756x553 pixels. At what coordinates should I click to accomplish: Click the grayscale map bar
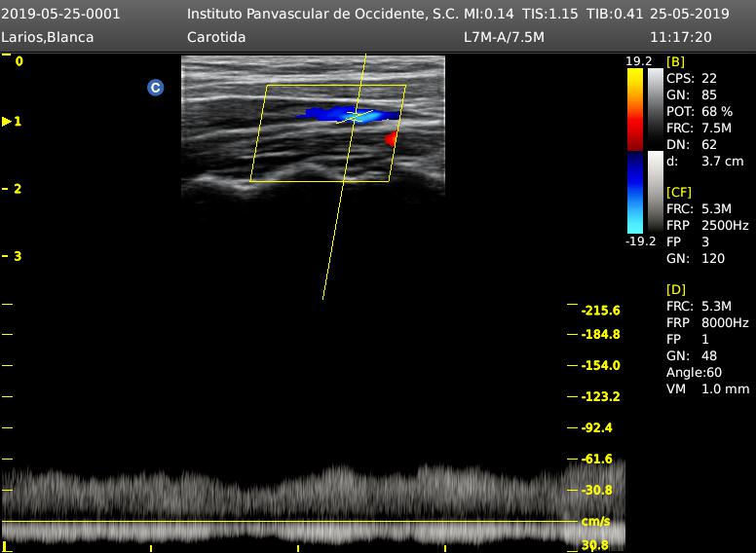click(x=656, y=108)
